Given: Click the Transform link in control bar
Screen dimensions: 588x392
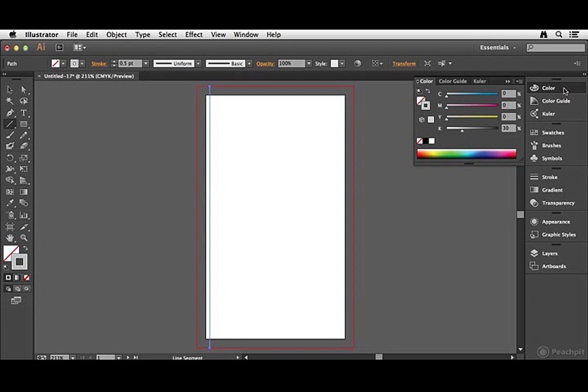Looking at the screenshot, I should point(404,63).
